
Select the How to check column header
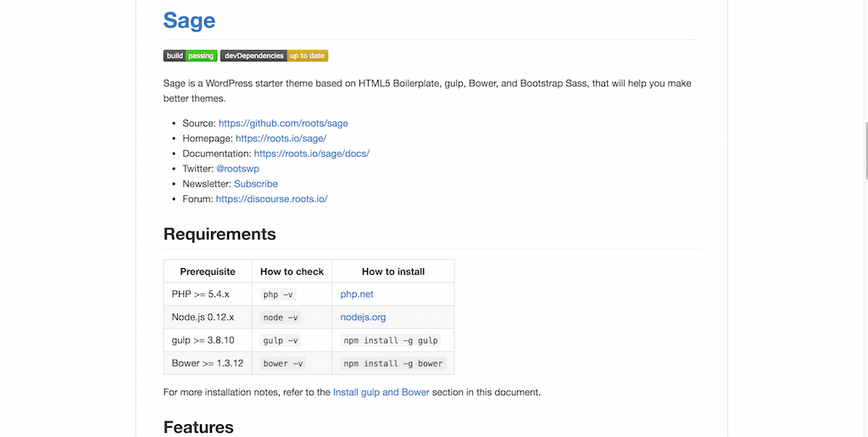point(292,272)
